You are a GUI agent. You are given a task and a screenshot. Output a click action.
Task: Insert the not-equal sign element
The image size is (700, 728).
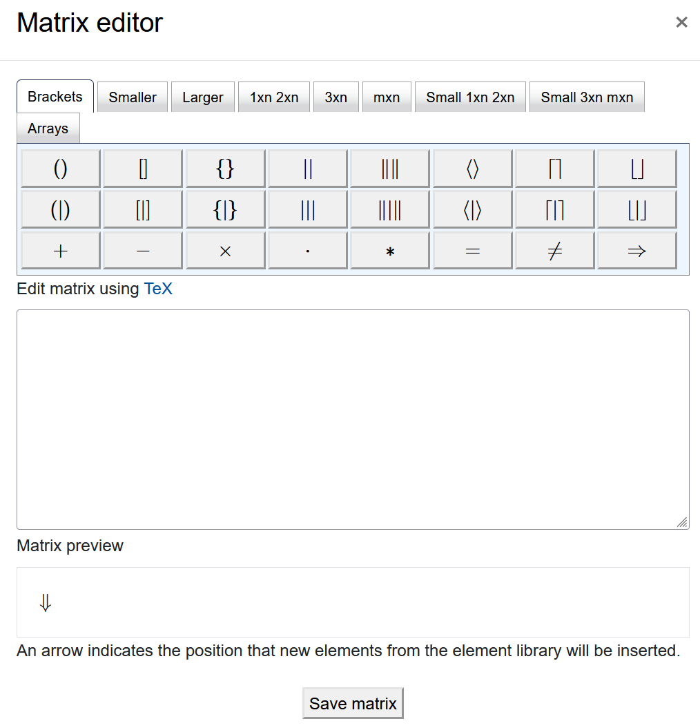(x=554, y=250)
